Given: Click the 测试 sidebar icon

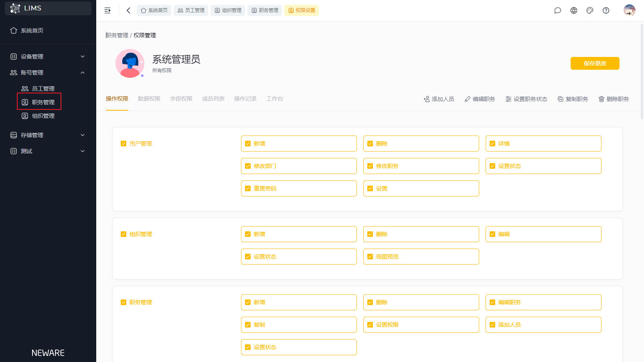Looking at the screenshot, I should click(x=14, y=151).
